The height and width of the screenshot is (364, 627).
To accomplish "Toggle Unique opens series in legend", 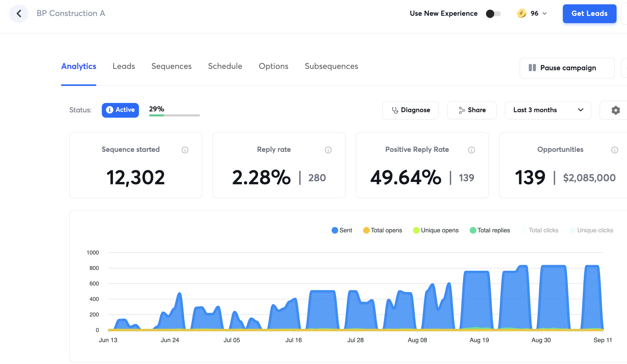I will 436,230.
